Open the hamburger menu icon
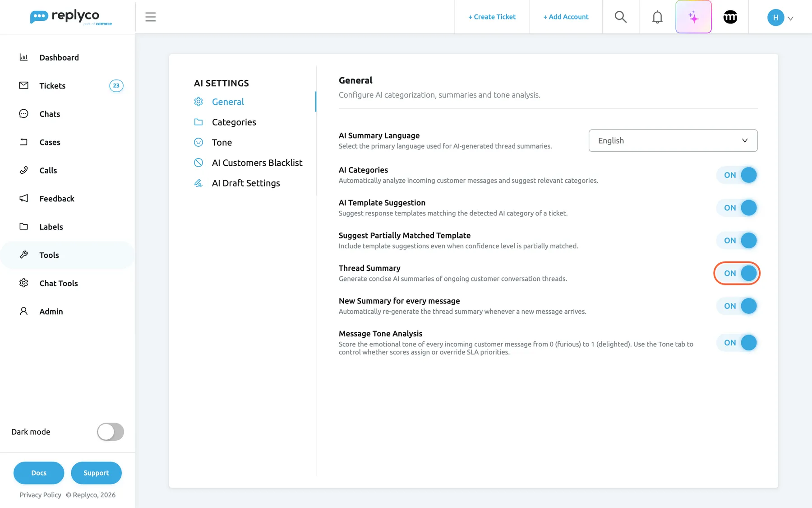Image resolution: width=812 pixels, height=508 pixels. [150, 17]
